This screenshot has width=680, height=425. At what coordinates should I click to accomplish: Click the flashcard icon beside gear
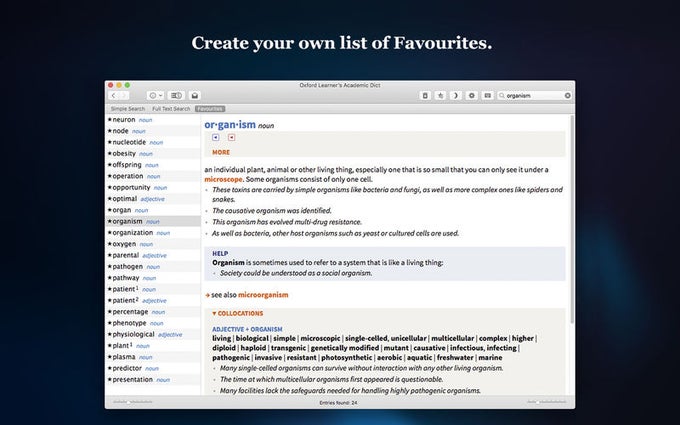tap(487, 95)
